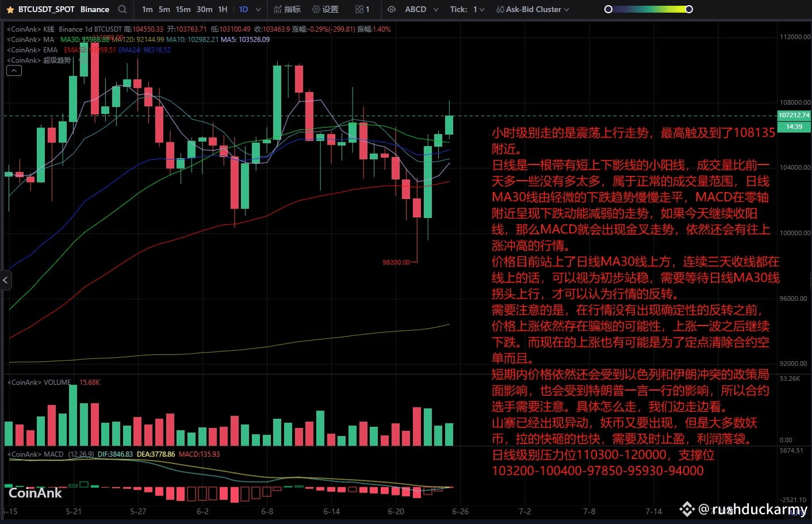Image resolution: width=812 pixels, height=524 pixels.
Task: Click the 5-21 date on time axis
Action: 74,511
